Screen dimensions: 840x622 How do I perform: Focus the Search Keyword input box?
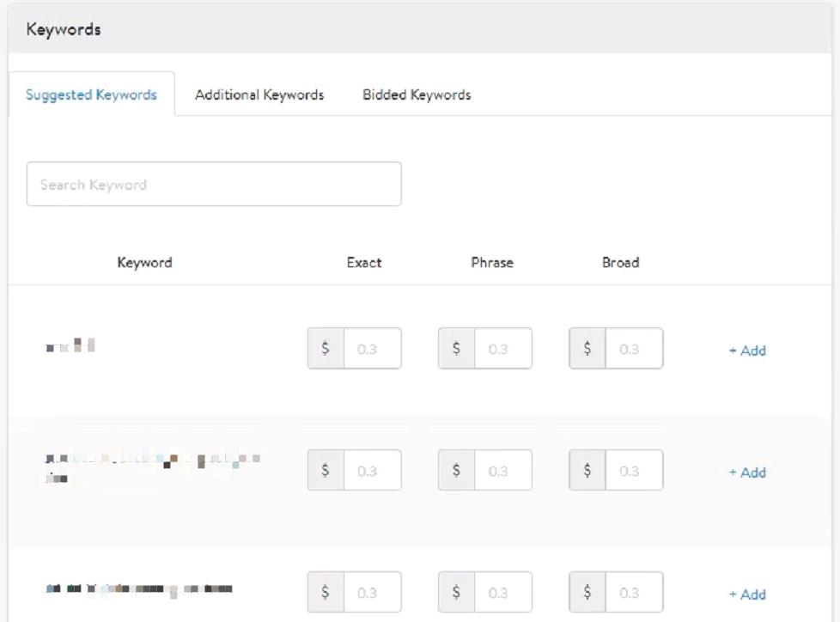214,185
